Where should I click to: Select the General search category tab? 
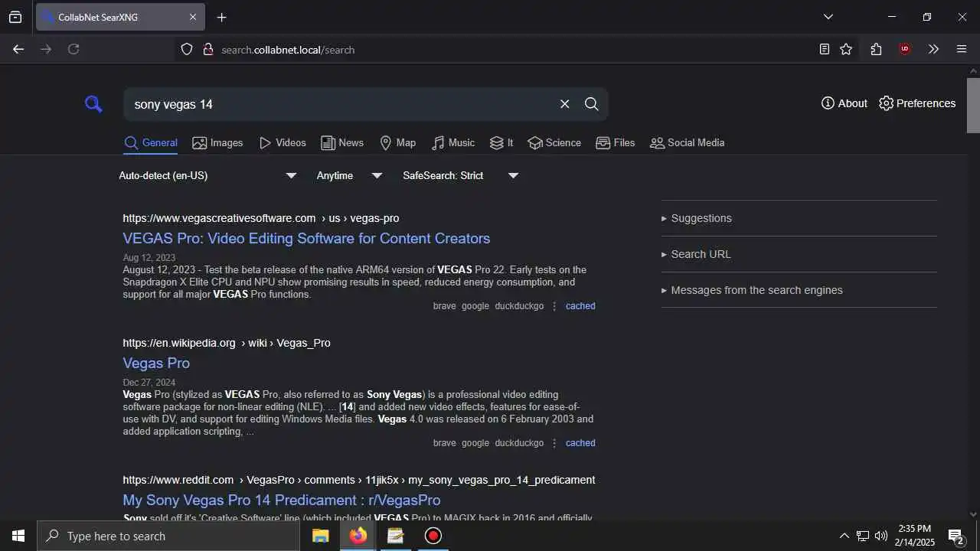[151, 143]
